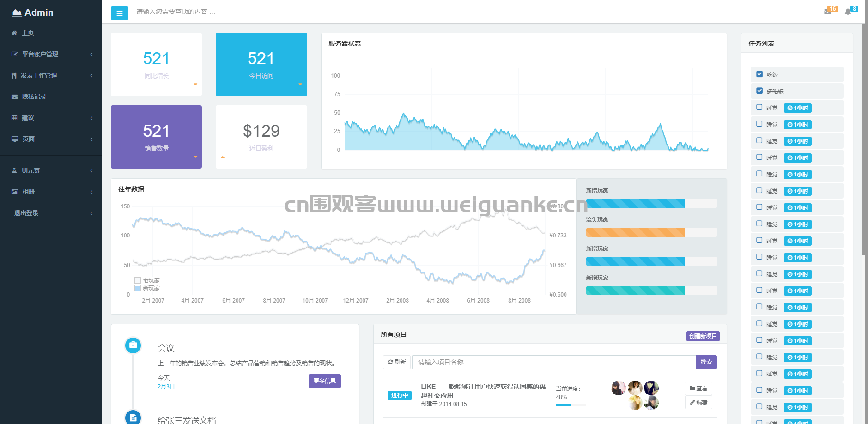
Task: Click the picture icon beside 相册
Action: click(x=15, y=192)
